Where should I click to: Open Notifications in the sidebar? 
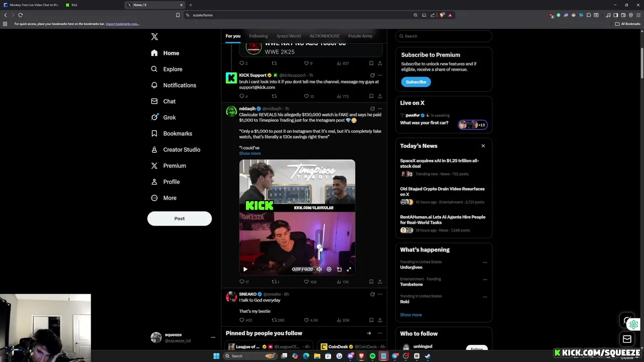[174, 85]
